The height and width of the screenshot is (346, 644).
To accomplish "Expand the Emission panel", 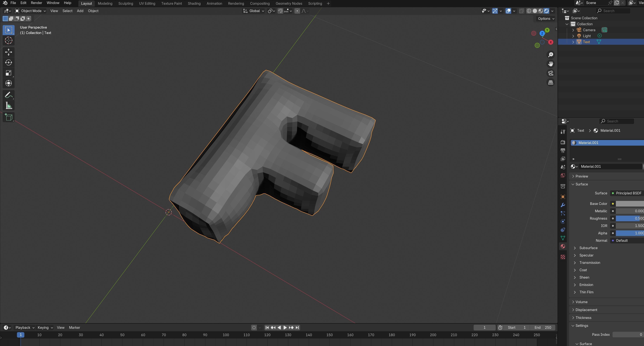I will (x=586, y=285).
